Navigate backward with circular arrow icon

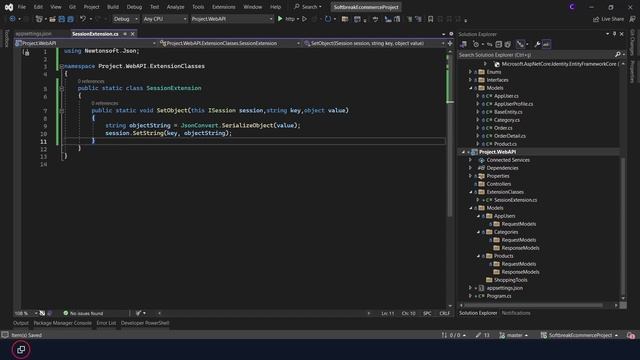click(13, 19)
